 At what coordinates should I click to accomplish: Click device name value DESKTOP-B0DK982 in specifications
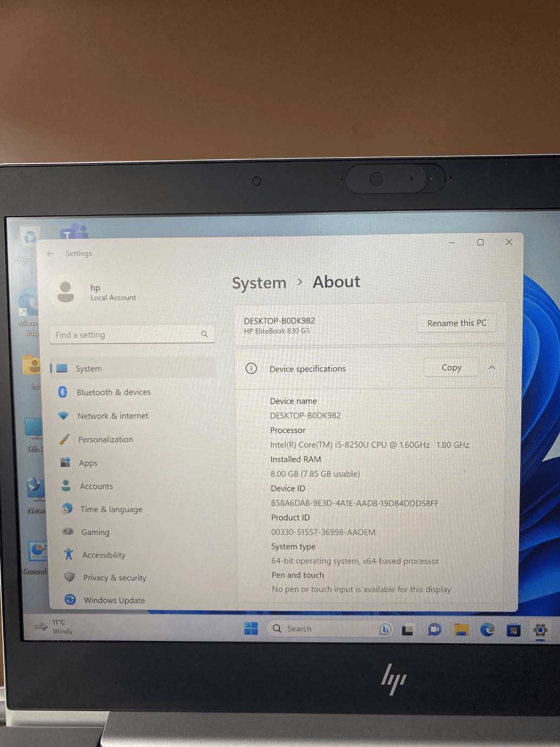pyautogui.click(x=305, y=415)
